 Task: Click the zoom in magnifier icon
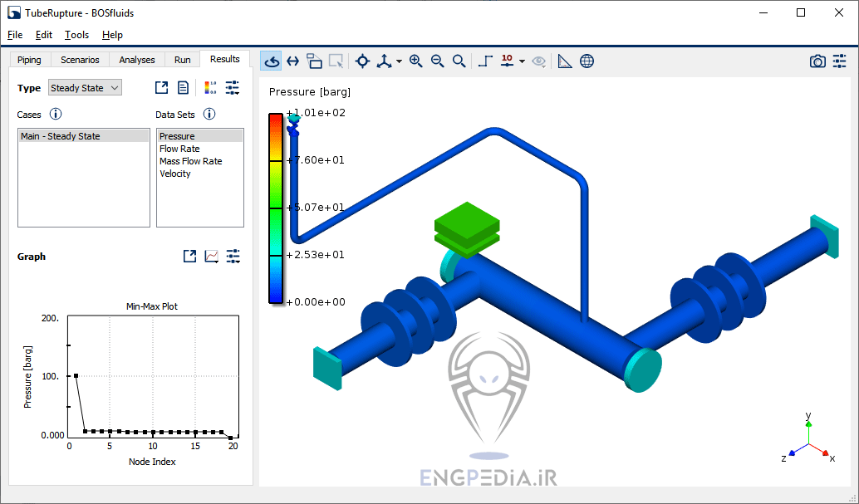coord(415,61)
